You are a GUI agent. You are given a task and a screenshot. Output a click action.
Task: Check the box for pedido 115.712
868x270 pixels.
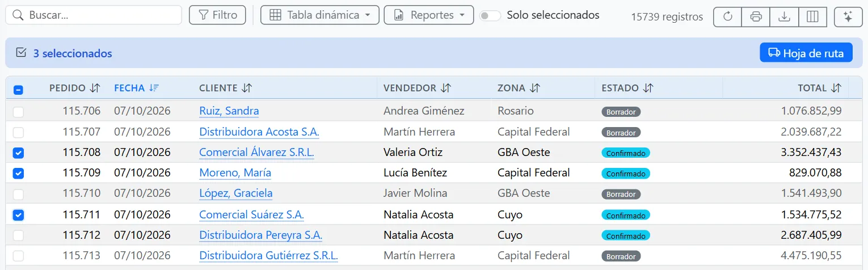click(18, 235)
